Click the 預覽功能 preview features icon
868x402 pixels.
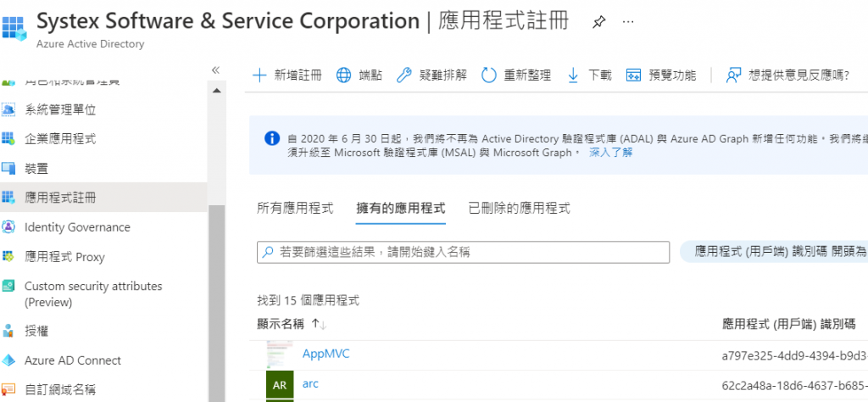pyautogui.click(x=633, y=75)
